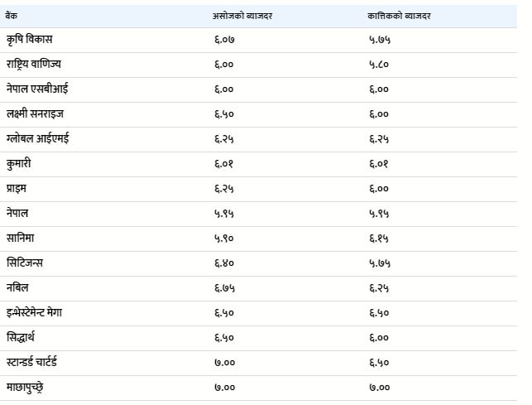Click the प्राइम bank name
The width and height of the screenshot is (532, 405).
click(x=17, y=189)
